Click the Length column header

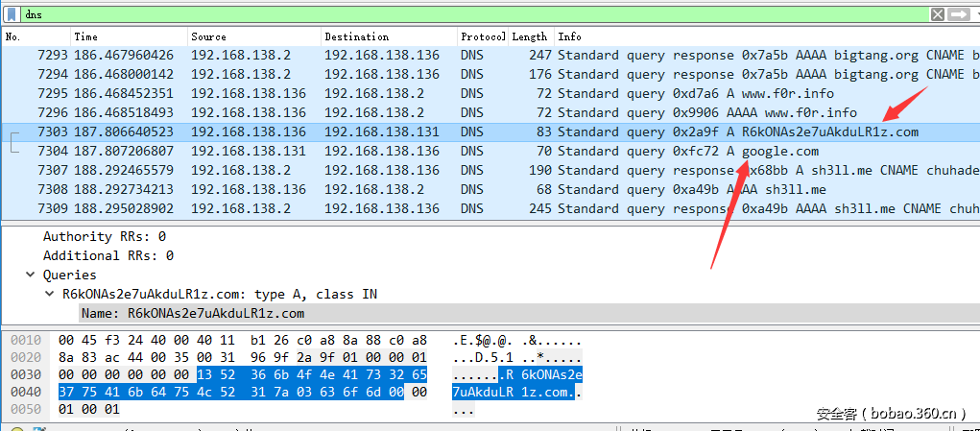pyautogui.click(x=529, y=36)
